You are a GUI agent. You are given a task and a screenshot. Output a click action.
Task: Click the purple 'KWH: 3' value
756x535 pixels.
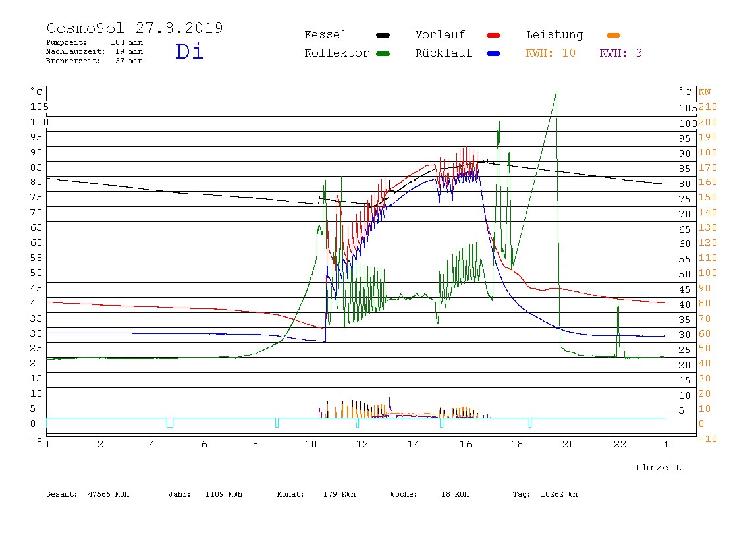[620, 53]
